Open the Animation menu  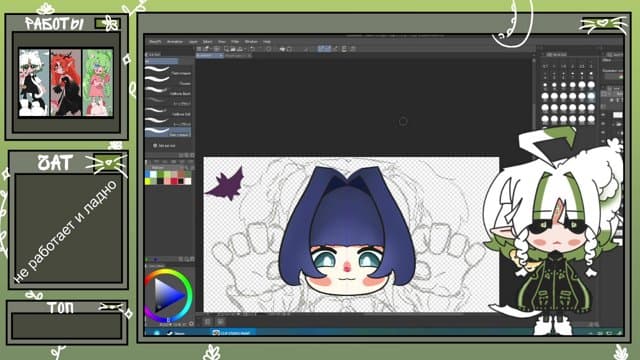click(175, 42)
